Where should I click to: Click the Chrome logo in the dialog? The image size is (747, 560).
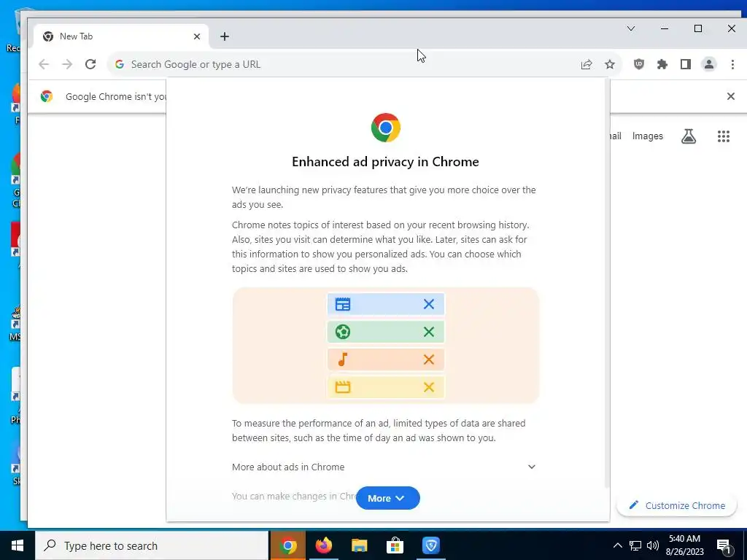coord(385,127)
